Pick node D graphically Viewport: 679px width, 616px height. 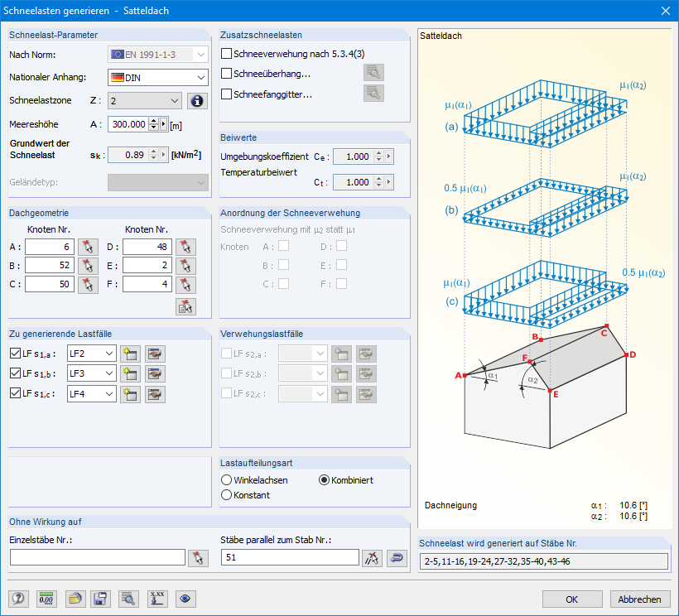[x=185, y=248]
